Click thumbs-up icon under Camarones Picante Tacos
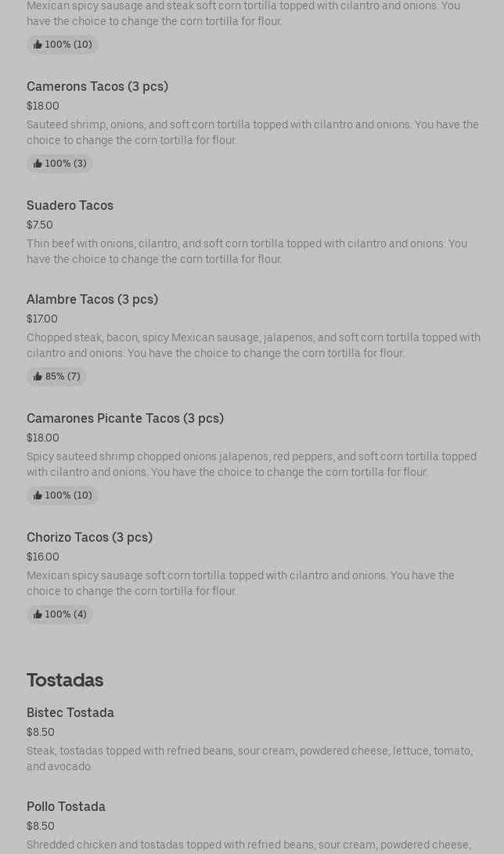This screenshot has width=504, height=854. (38, 495)
